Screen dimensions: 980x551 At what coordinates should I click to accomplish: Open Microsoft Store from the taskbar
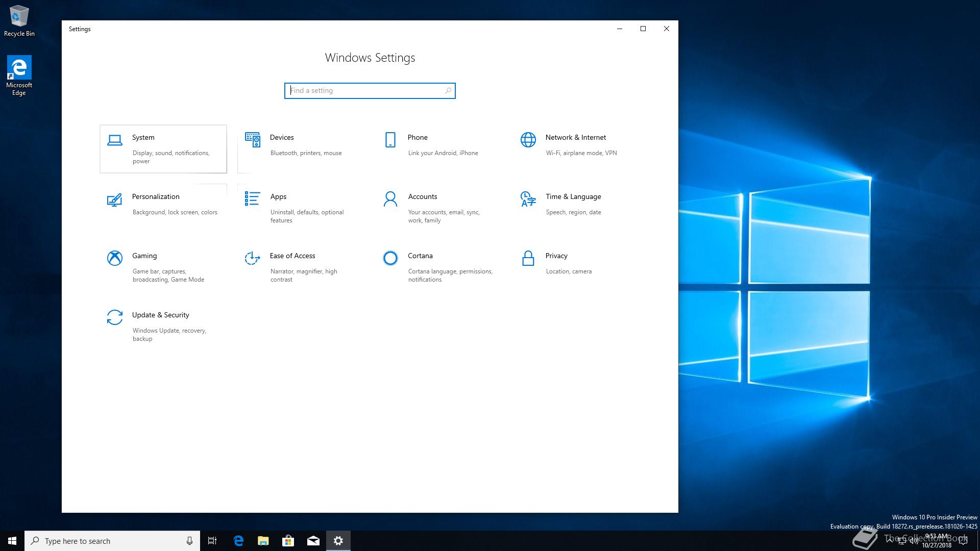click(288, 541)
